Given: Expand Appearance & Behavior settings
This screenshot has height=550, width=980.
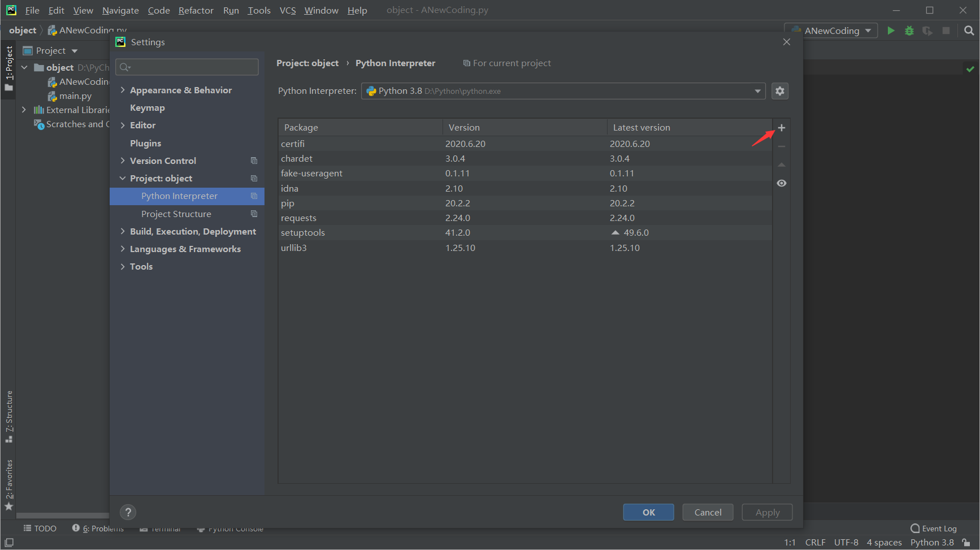Looking at the screenshot, I should (x=123, y=90).
